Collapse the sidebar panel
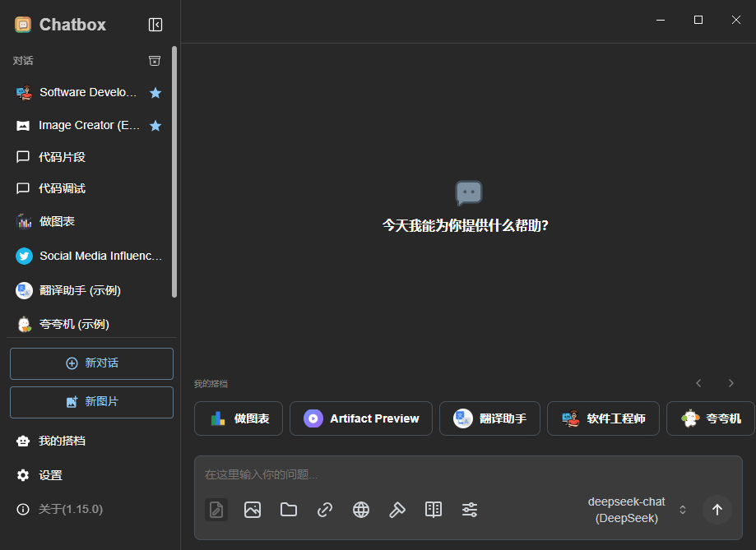Screen dimensions: 756x550 [x=155, y=25]
